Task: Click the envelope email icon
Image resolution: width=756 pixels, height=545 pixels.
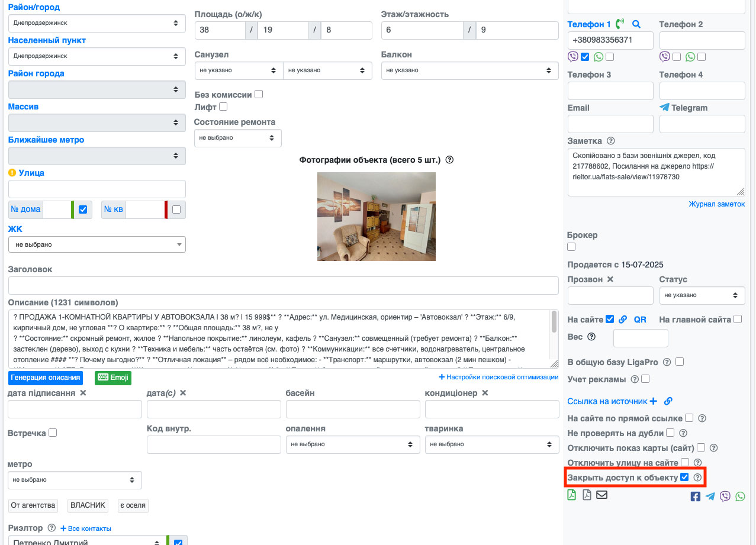Action: tap(601, 495)
